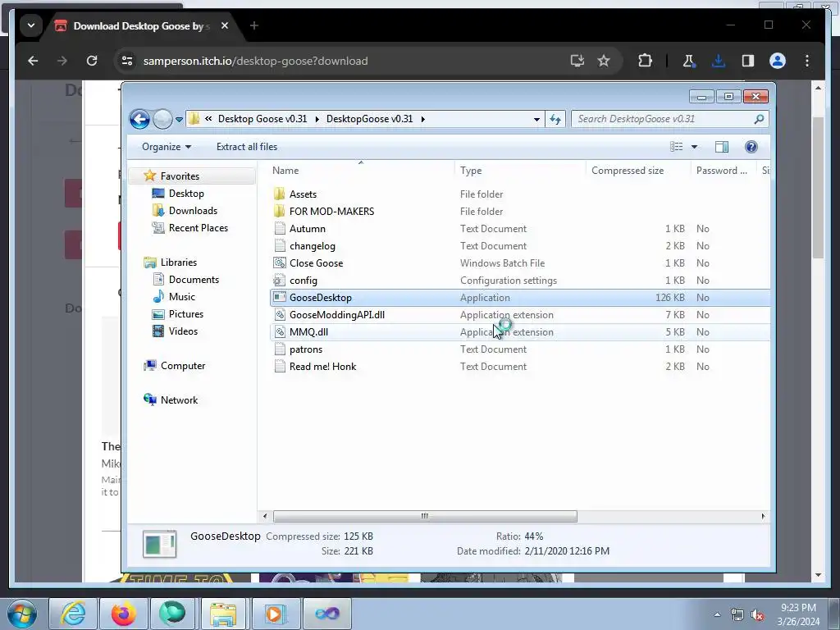Select the Close Goose batch file icon
This screenshot has width=840, height=630.
pyautogui.click(x=279, y=263)
